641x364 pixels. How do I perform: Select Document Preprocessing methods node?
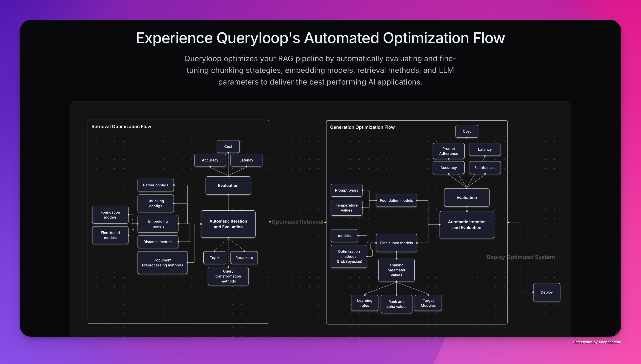[162, 263]
